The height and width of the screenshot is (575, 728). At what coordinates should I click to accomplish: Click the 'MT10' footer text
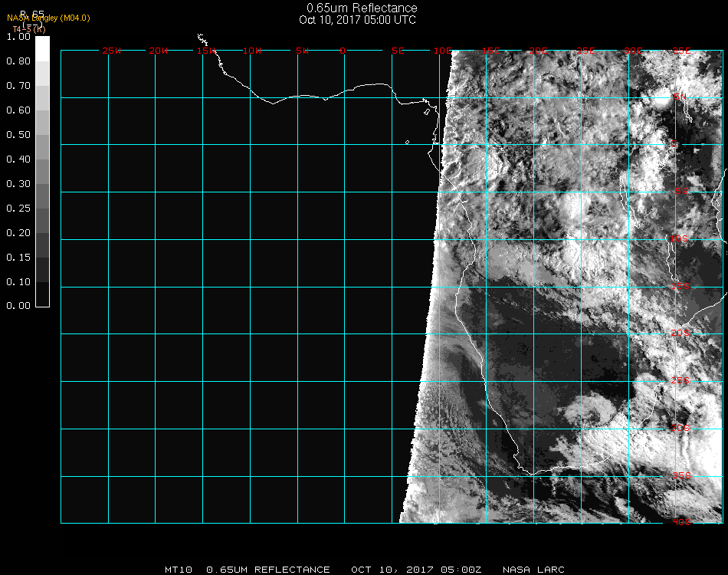179,570
